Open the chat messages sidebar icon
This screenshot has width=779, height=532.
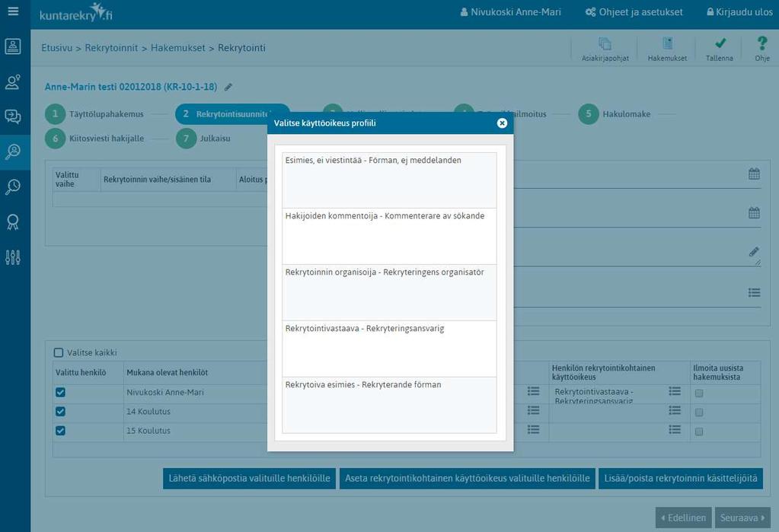(x=13, y=116)
